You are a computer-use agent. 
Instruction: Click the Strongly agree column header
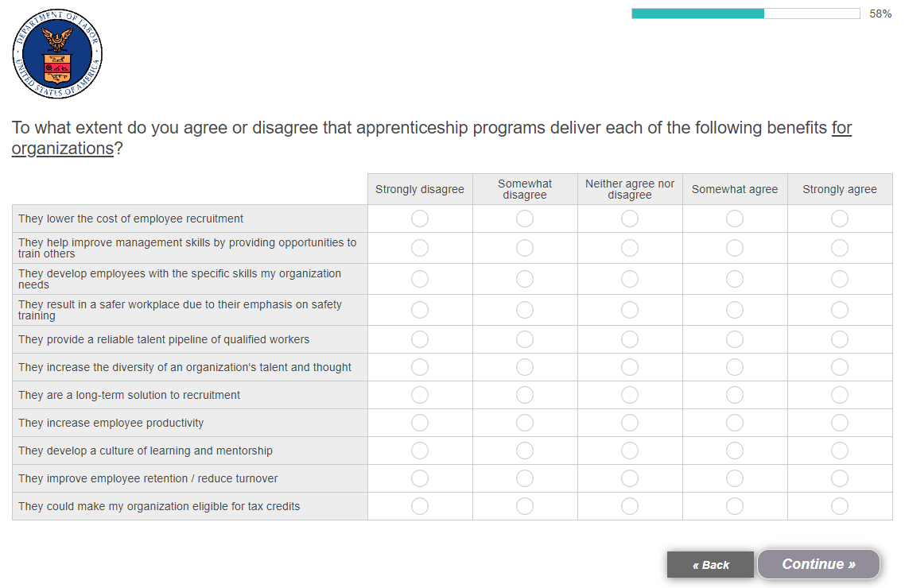pyautogui.click(x=839, y=189)
